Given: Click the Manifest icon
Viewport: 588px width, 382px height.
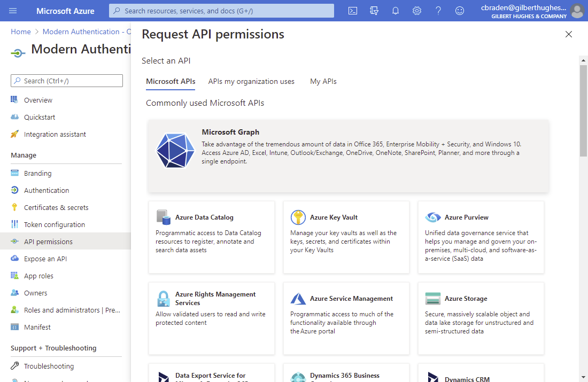Looking at the screenshot, I should click(x=14, y=328).
